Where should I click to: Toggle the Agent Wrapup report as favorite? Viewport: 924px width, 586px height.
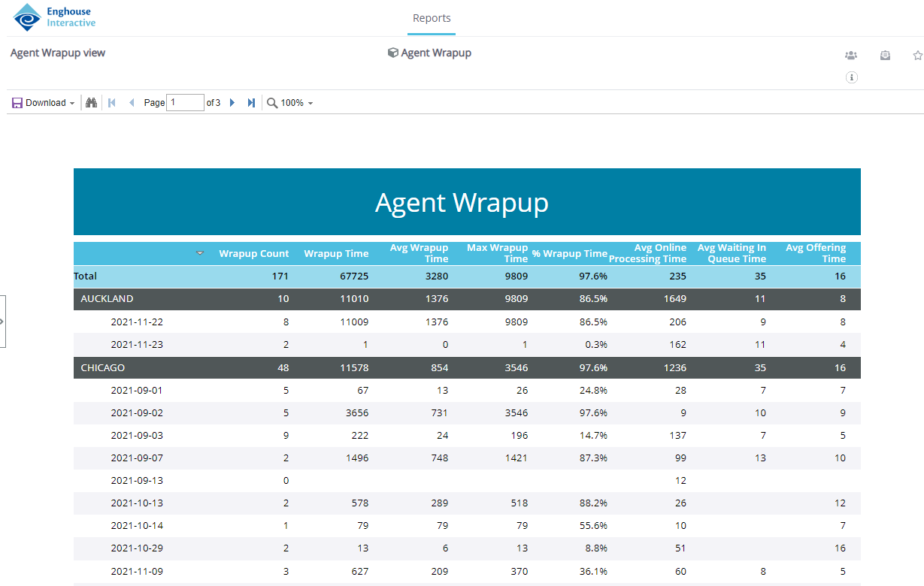point(916,56)
